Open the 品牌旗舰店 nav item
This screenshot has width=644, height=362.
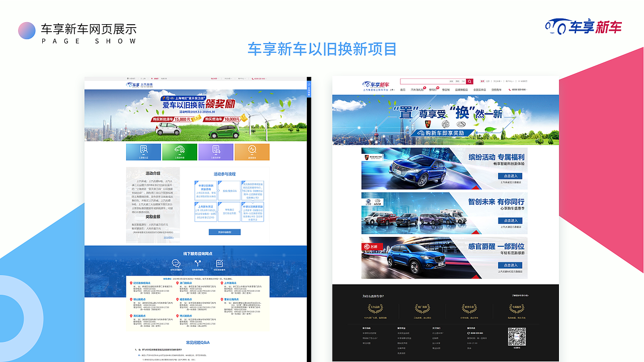(461, 89)
